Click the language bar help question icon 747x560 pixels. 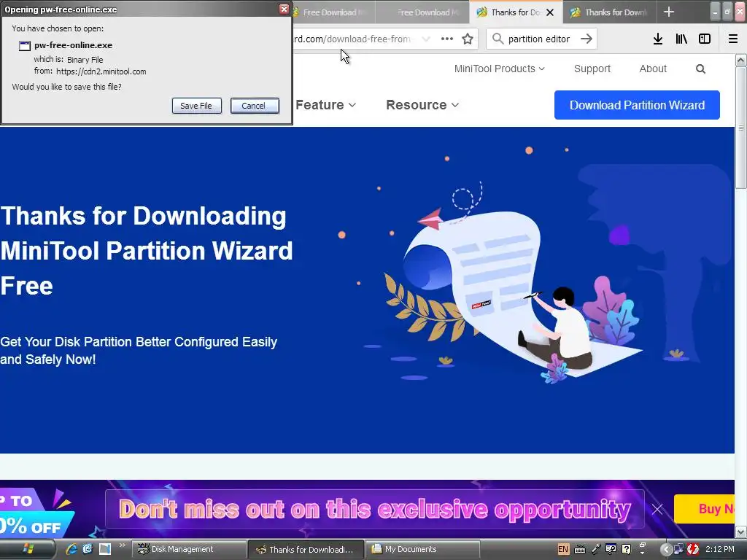[x=627, y=549]
